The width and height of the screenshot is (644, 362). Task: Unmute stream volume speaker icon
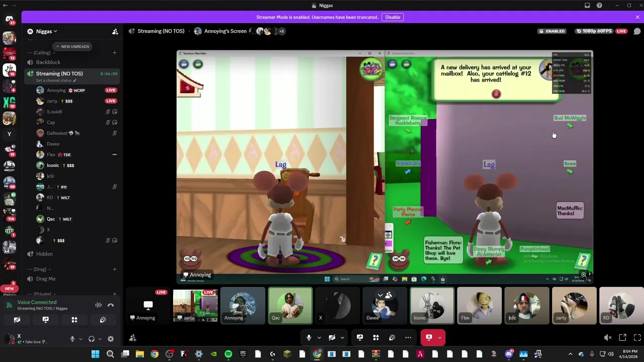[x=608, y=337]
